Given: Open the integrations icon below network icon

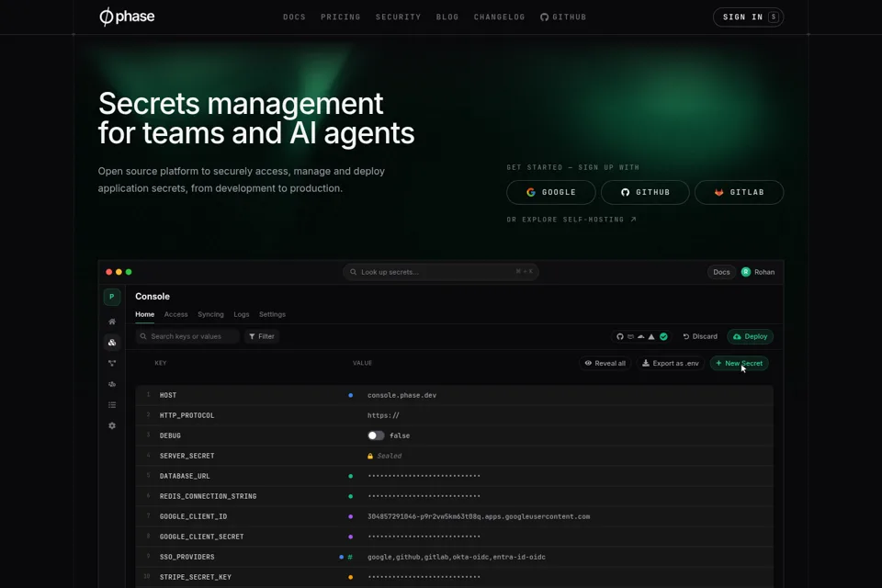Looking at the screenshot, I should click(112, 384).
